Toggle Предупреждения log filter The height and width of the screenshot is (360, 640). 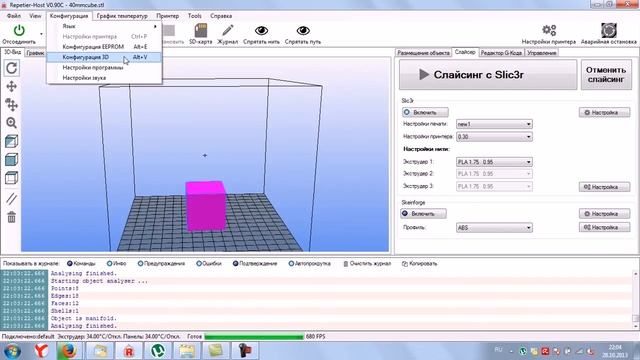(x=161, y=264)
